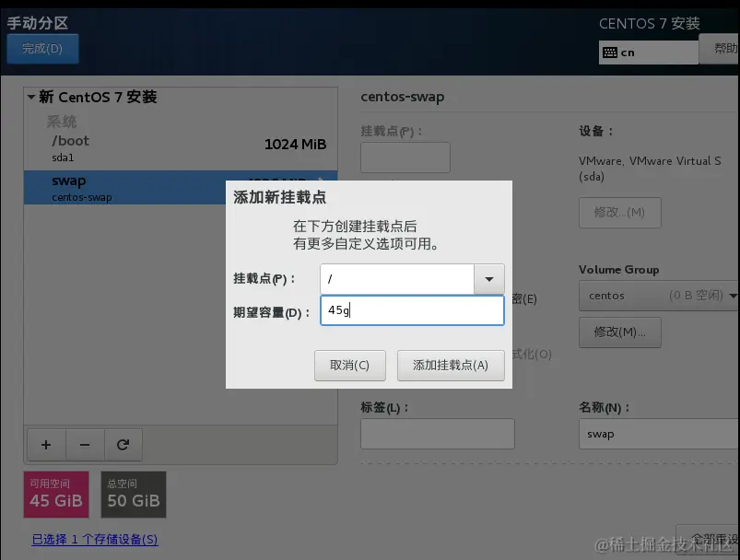740x560 pixels.
Task: Click the plus icon to add partition
Action: point(46,445)
